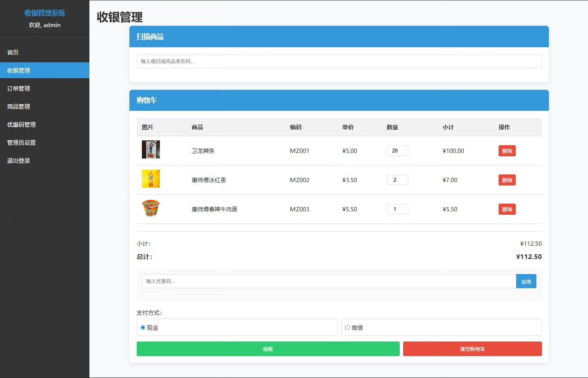Click 清空购物车 to empty the cart
Screen dimensions: 588x378
pyautogui.click(x=472, y=349)
